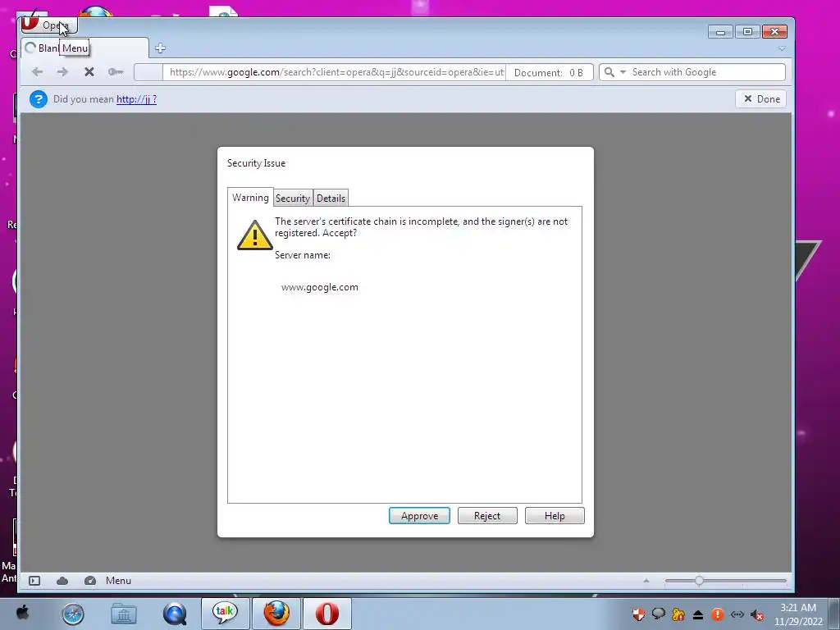Image resolution: width=840 pixels, height=630 pixels.
Task: Open the password wand key icon
Action: coord(115,72)
